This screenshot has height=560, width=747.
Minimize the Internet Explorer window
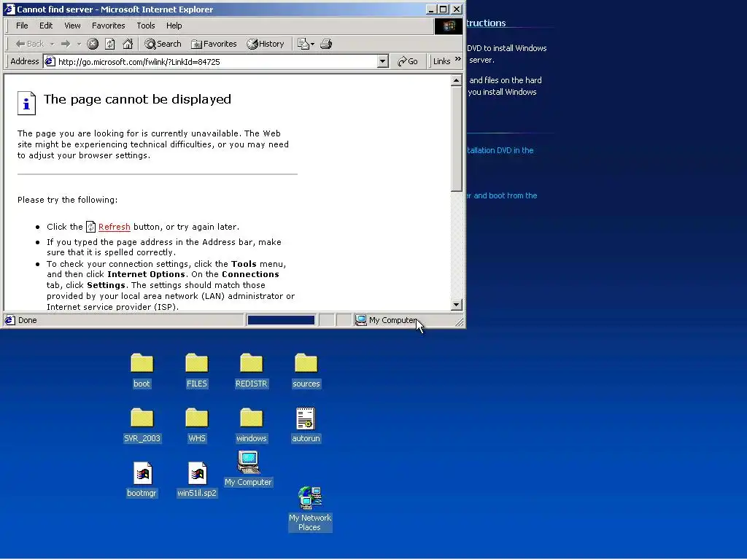[x=431, y=9]
